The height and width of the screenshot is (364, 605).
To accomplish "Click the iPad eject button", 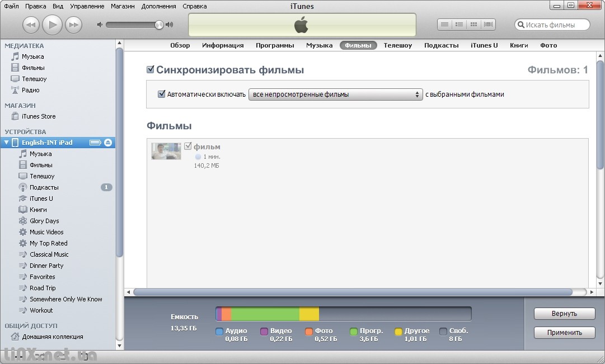I will coord(108,143).
